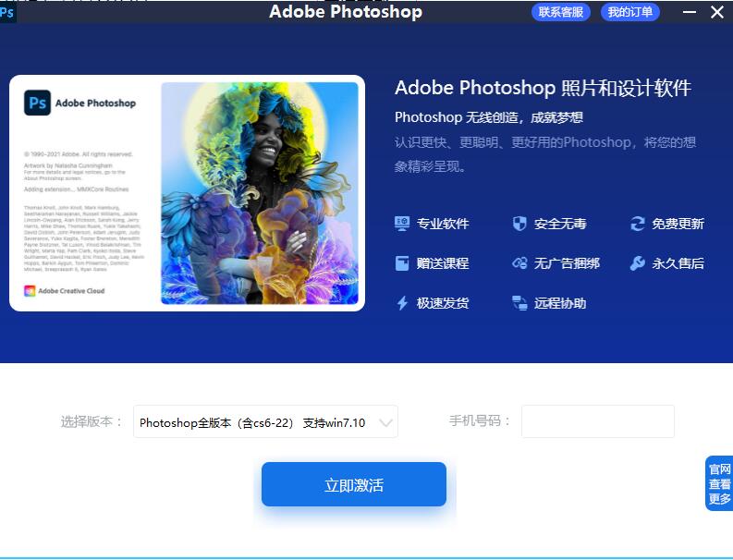Click the 永久售后 wrench icon
Screen dimensions: 733x560
click(637, 263)
